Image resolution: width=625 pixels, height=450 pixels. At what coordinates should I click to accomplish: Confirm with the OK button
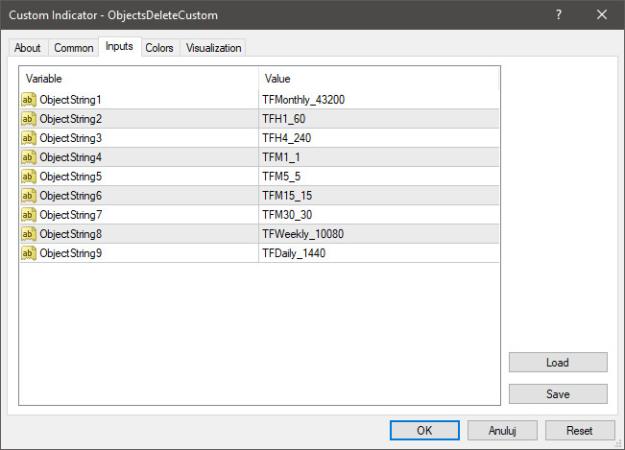pos(425,430)
